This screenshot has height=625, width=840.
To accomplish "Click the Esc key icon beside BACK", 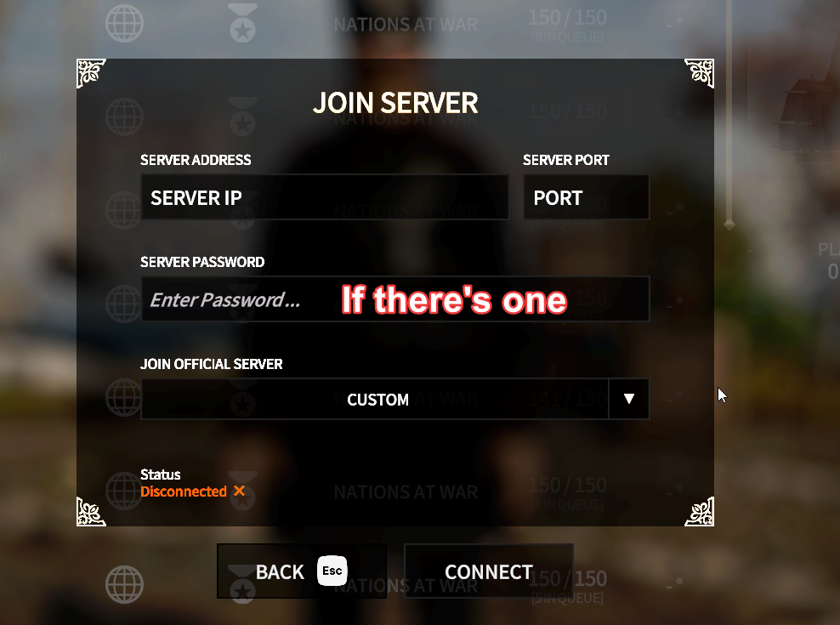I will point(332,571).
